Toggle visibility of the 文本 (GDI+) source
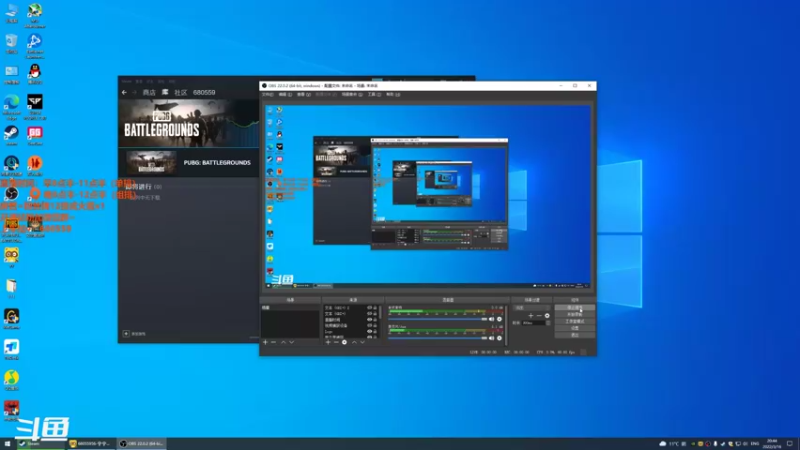The width and height of the screenshot is (800, 450). point(369,314)
